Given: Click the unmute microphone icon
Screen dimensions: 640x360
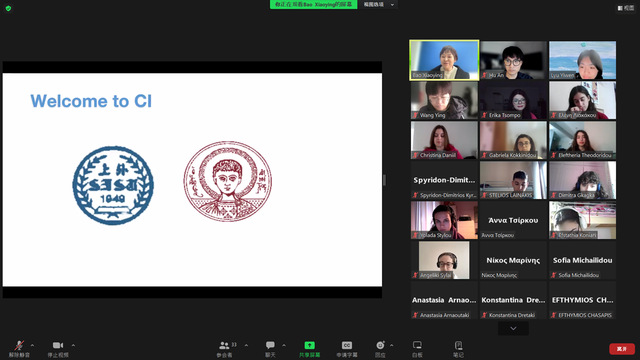Looking at the screenshot, I should (x=19, y=345).
